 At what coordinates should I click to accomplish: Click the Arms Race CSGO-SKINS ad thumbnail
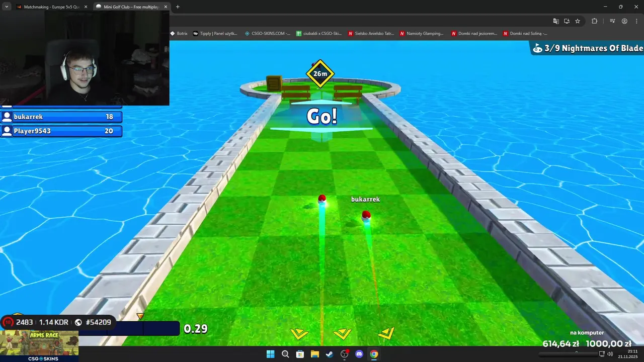pos(39,346)
